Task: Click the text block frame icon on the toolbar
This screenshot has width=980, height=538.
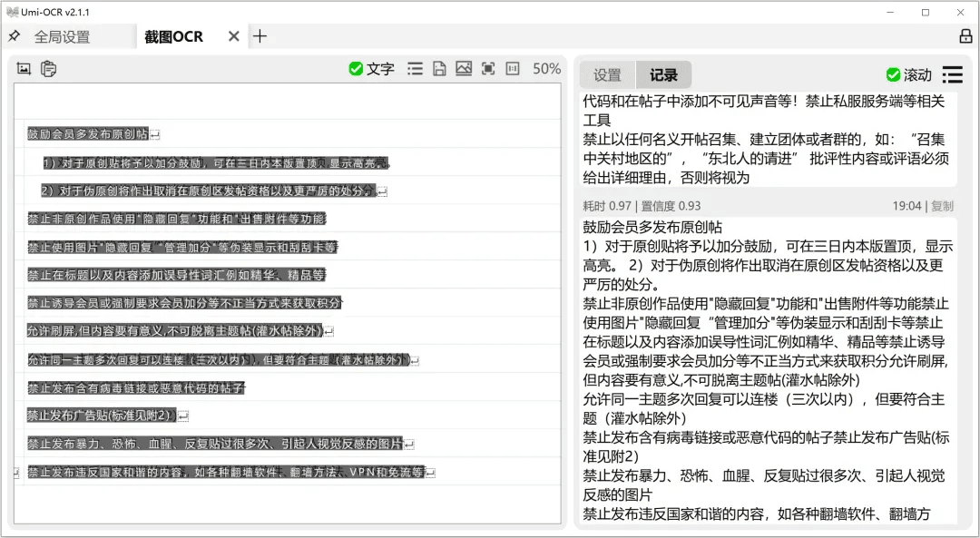Action: click(513, 68)
